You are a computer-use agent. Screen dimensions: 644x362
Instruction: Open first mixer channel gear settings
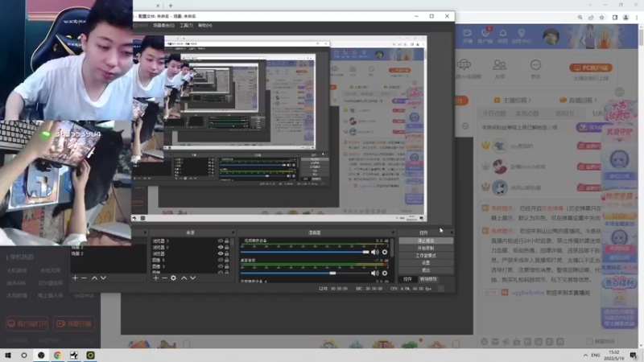coord(385,252)
